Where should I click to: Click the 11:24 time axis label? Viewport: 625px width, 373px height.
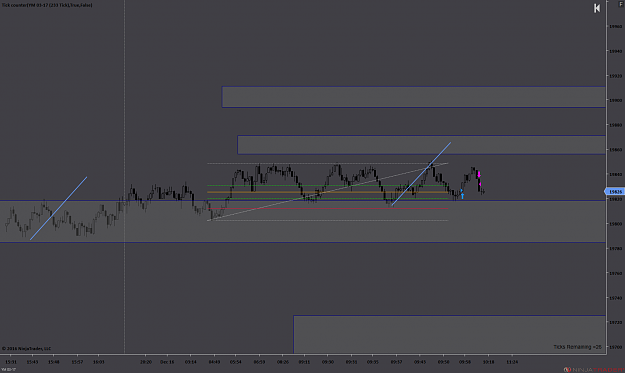click(512, 362)
